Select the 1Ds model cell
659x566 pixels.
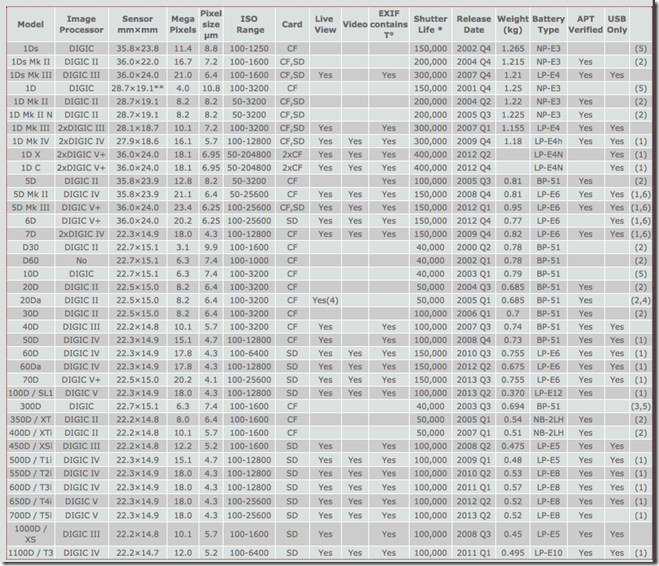[x=31, y=48]
